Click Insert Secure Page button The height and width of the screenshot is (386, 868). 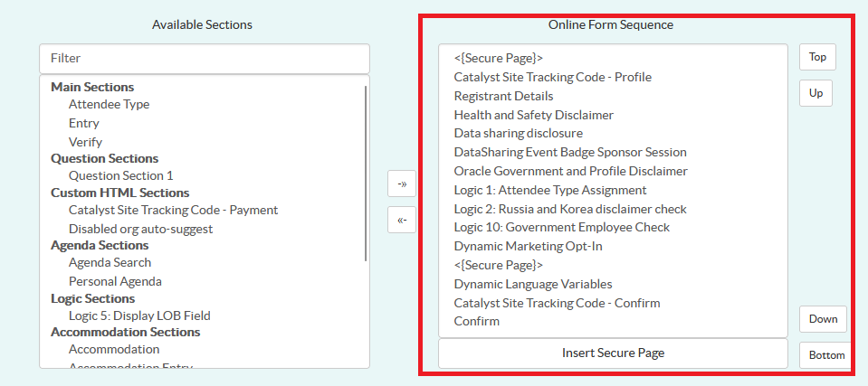613,353
